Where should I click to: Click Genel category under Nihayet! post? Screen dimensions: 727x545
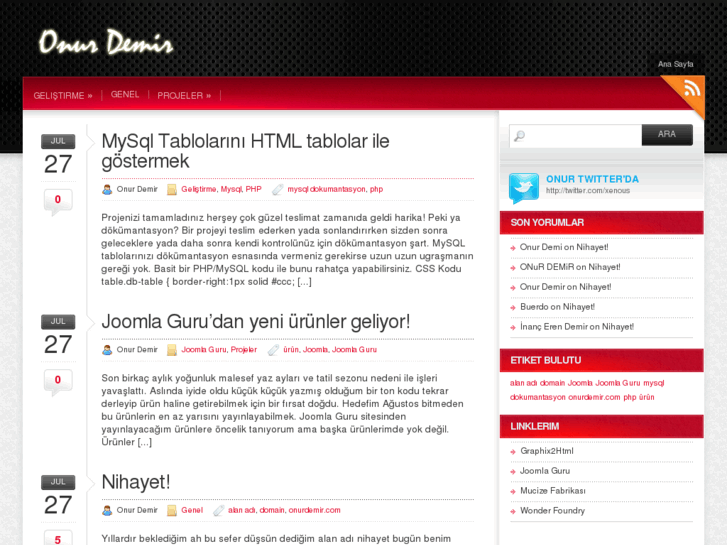pyautogui.click(x=192, y=510)
